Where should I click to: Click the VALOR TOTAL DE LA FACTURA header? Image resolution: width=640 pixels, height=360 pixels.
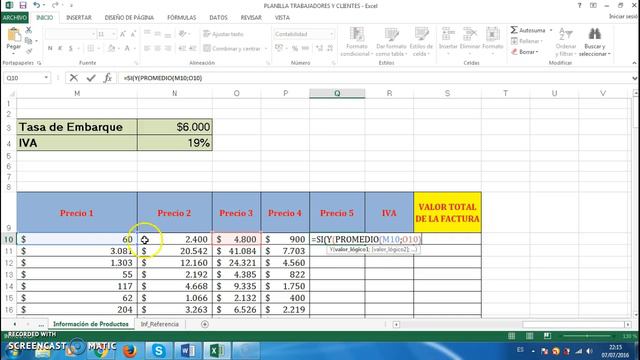click(447, 213)
